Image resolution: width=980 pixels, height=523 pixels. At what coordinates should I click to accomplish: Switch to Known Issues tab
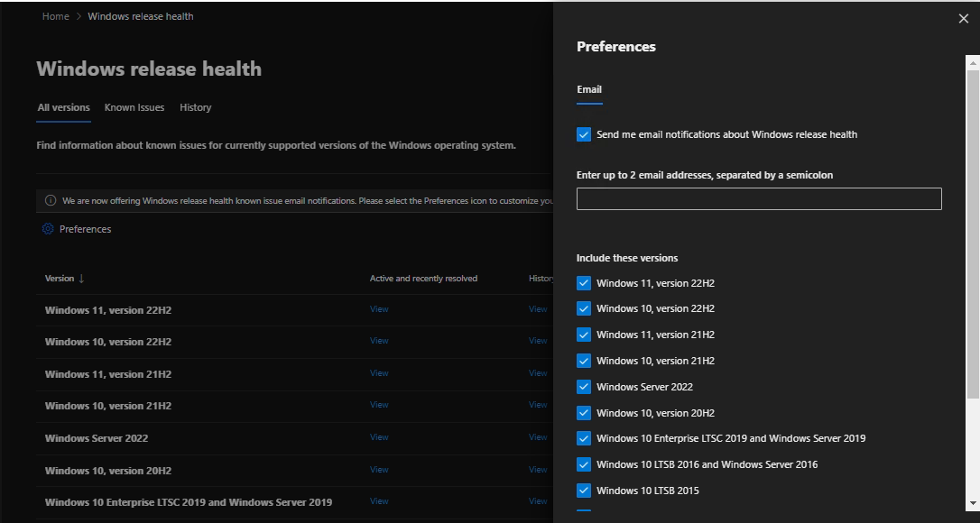click(x=134, y=107)
